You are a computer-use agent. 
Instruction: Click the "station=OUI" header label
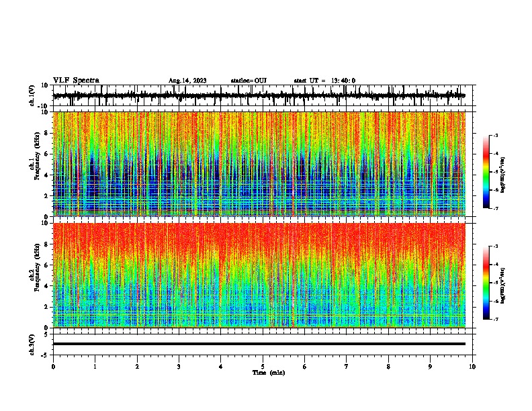point(249,81)
